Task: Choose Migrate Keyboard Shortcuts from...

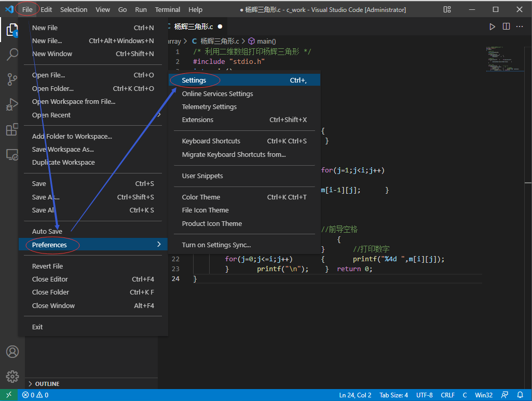Action: [x=244, y=154]
